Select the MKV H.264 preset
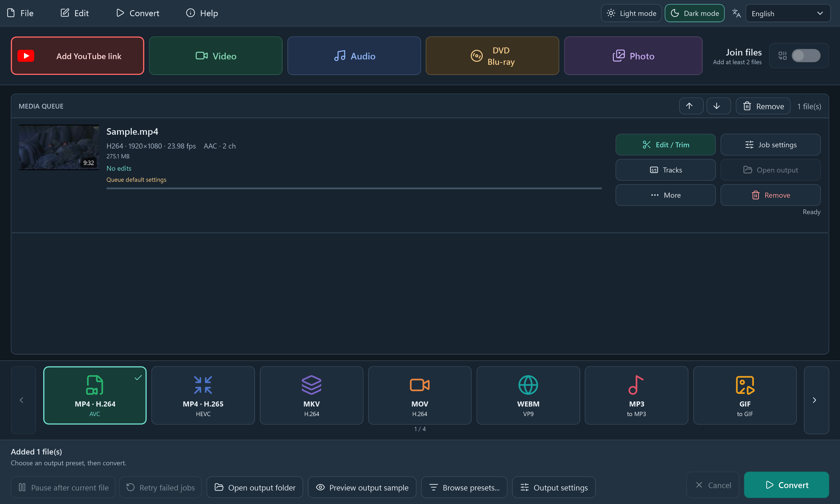 311,395
